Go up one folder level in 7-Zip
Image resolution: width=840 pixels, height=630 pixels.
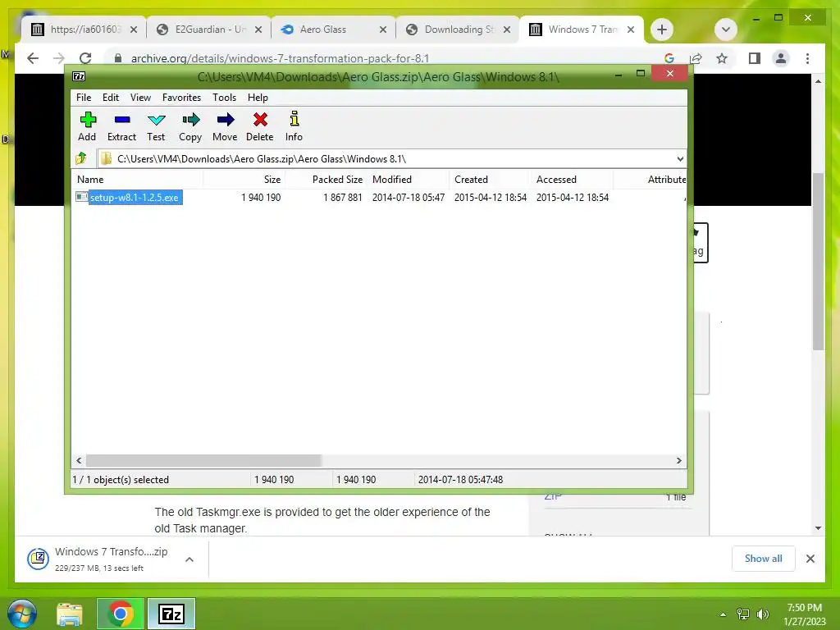tap(81, 158)
